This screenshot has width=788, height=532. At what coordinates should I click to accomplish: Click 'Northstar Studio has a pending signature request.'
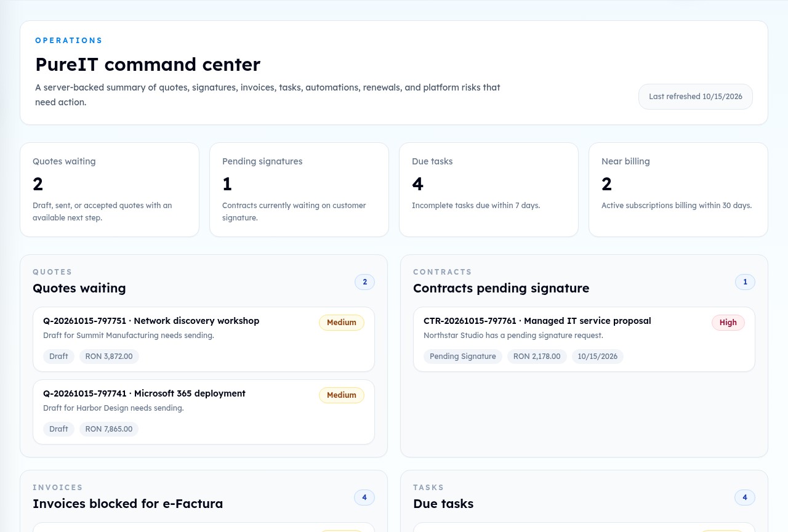[x=513, y=336]
